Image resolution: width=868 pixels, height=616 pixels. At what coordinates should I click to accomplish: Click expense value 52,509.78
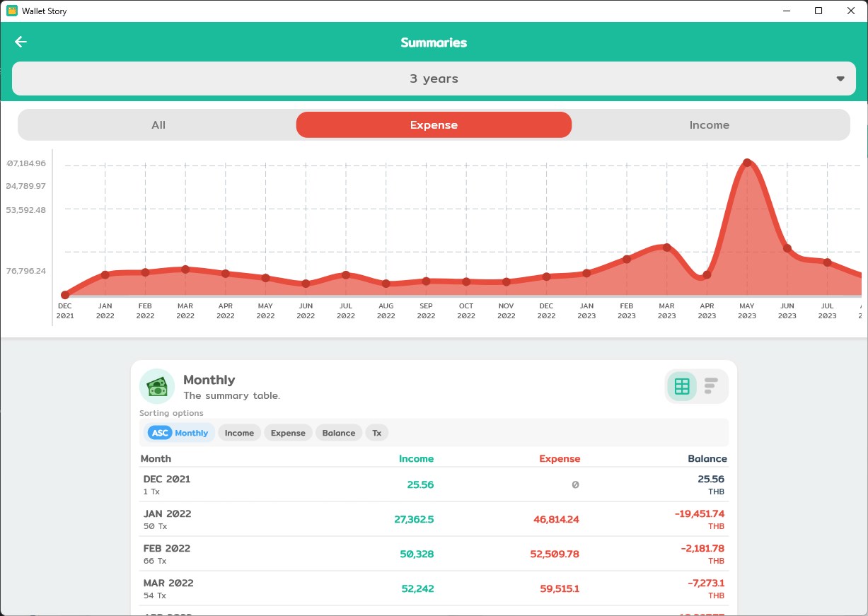coord(555,554)
